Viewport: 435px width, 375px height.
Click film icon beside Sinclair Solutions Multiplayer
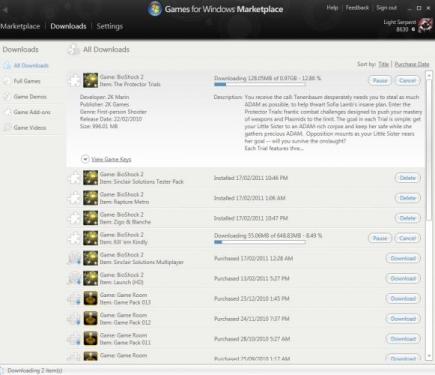tap(75, 258)
